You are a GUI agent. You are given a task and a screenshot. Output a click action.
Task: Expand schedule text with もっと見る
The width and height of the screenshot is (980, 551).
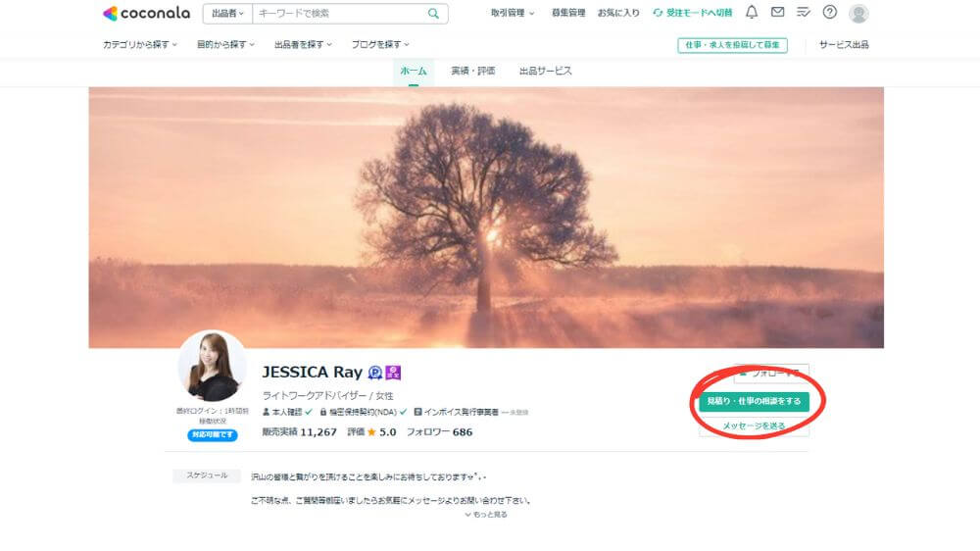coord(486,514)
